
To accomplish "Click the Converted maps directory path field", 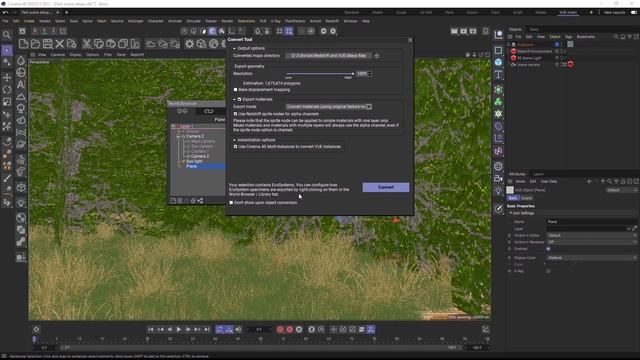I will click(x=329, y=56).
